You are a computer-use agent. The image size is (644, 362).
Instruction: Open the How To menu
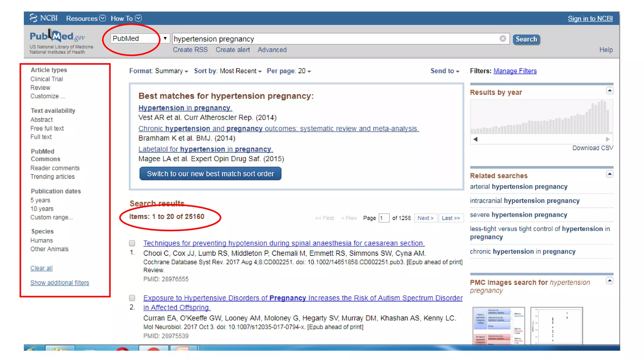[x=126, y=18]
